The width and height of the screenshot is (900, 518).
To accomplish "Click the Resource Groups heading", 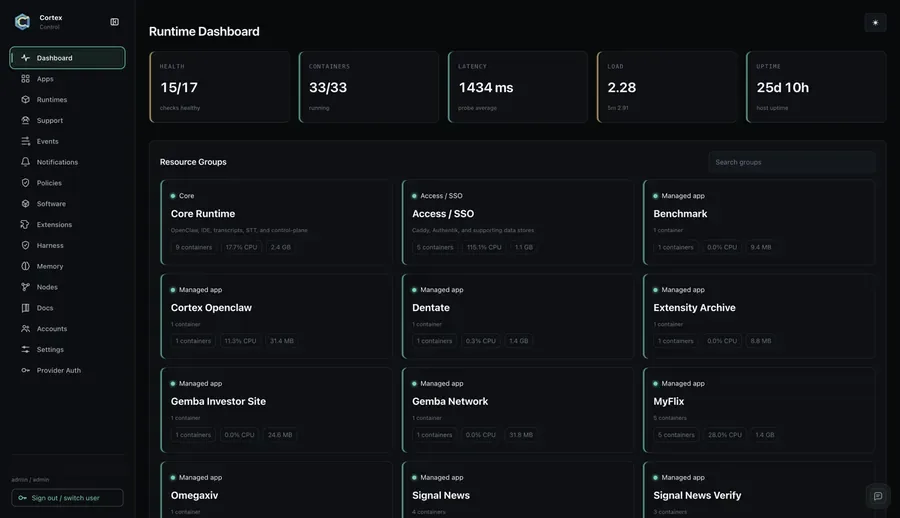I will click(x=193, y=163).
